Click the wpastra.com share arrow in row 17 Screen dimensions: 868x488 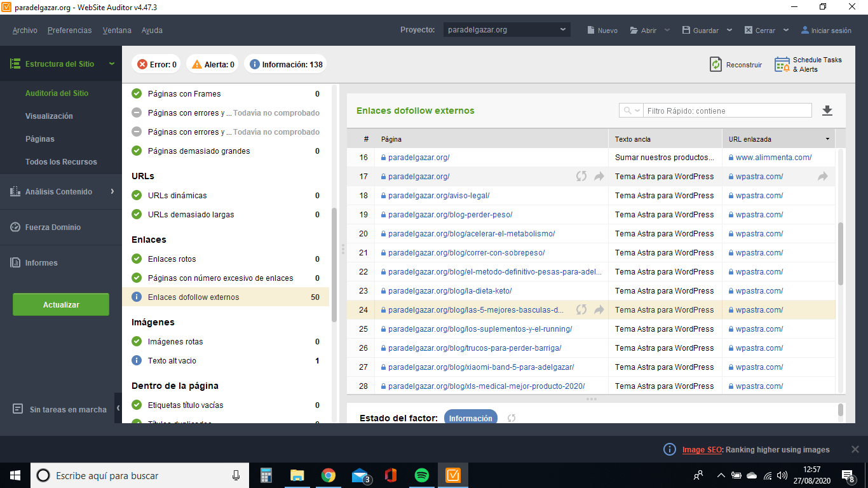(x=823, y=176)
